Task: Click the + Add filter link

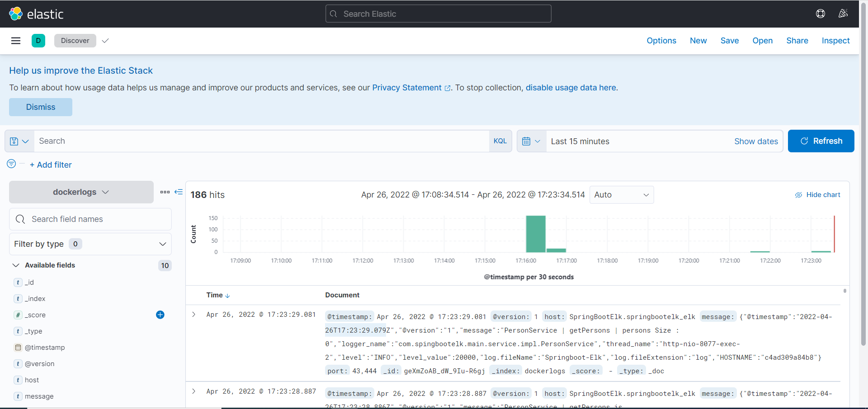Action: tap(51, 165)
